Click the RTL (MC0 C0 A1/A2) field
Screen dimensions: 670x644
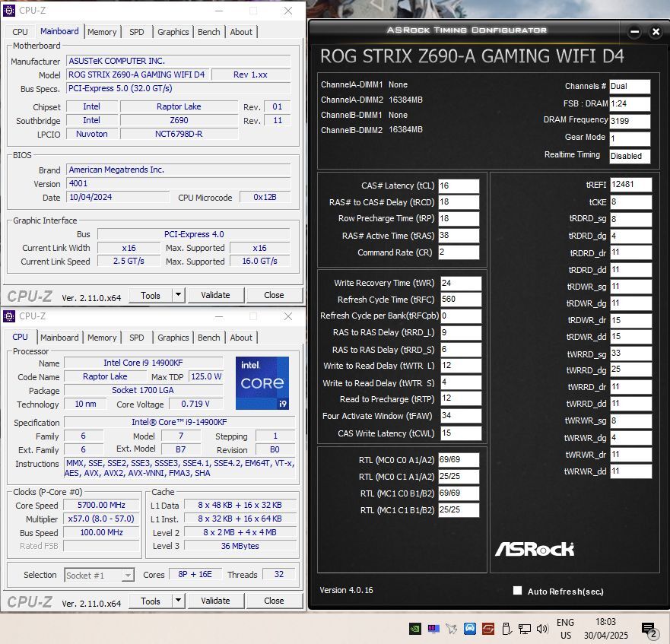tap(459, 460)
